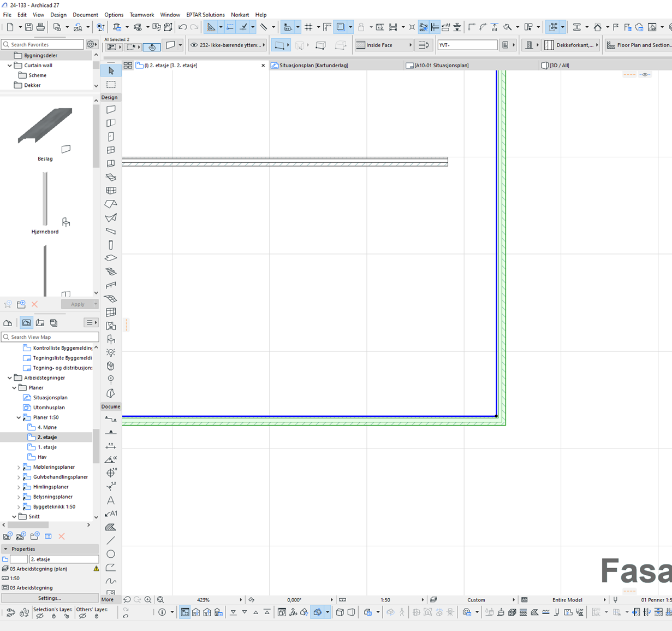Activate the Wall tool in toolbox

click(111, 110)
